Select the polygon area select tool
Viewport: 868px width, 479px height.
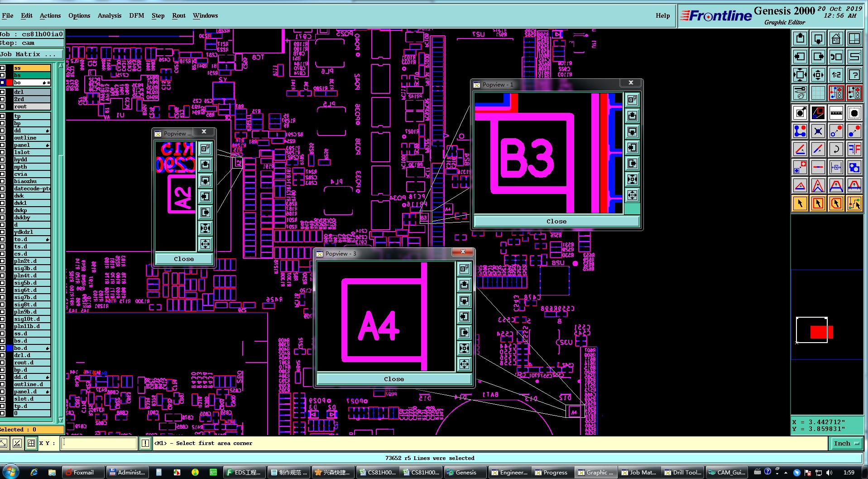pos(836,203)
